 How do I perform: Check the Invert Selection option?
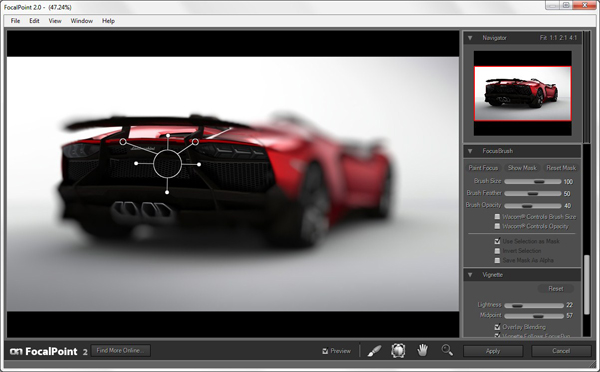(x=497, y=251)
